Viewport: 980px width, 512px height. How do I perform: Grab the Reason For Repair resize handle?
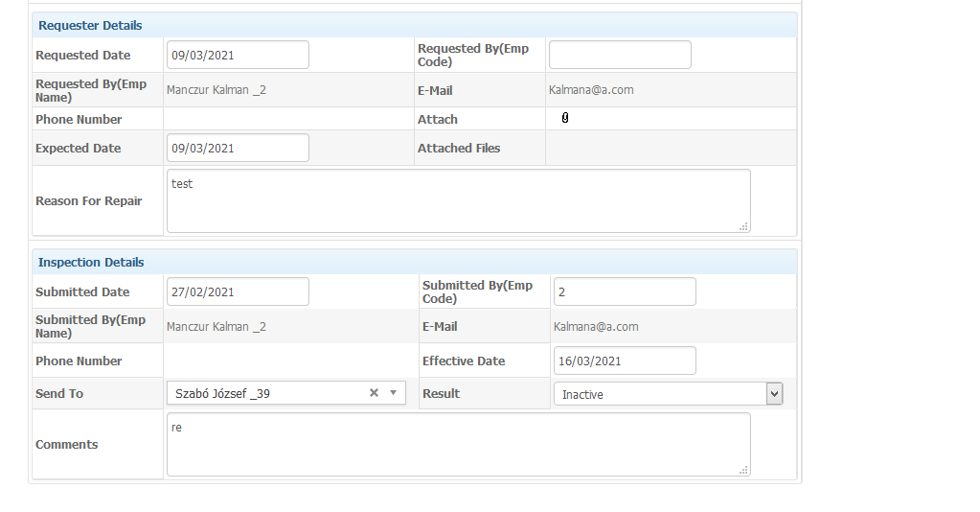point(743,226)
